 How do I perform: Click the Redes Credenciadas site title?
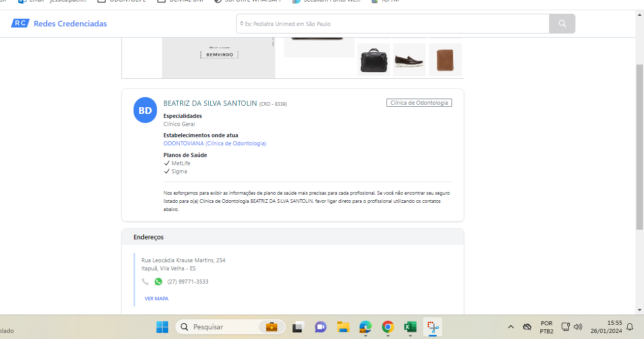[70, 24]
